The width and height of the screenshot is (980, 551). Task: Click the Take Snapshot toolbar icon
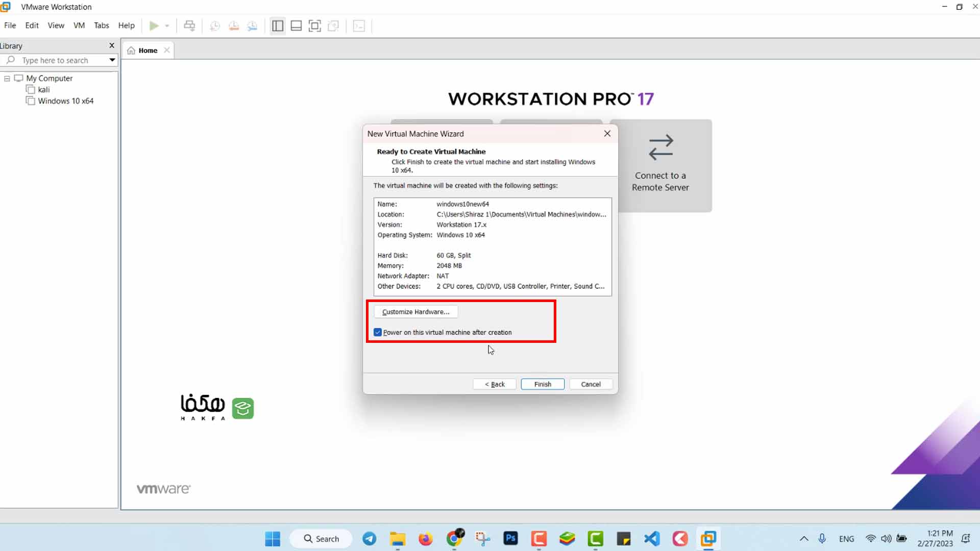(x=215, y=26)
